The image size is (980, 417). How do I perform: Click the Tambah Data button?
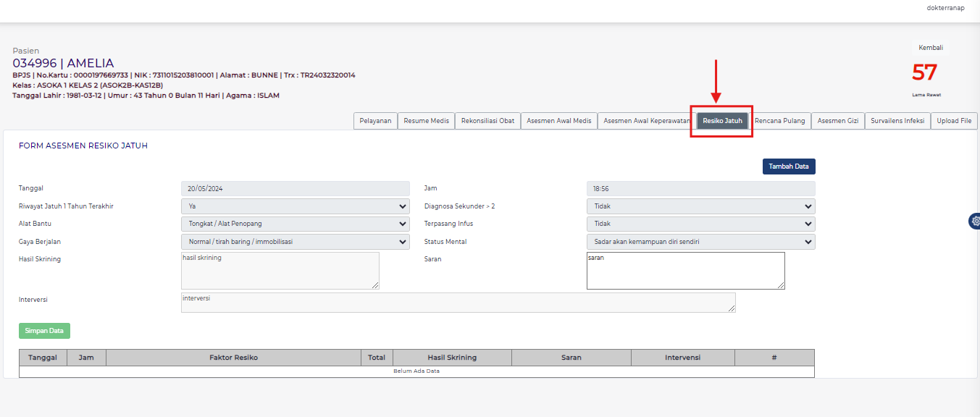tap(789, 167)
